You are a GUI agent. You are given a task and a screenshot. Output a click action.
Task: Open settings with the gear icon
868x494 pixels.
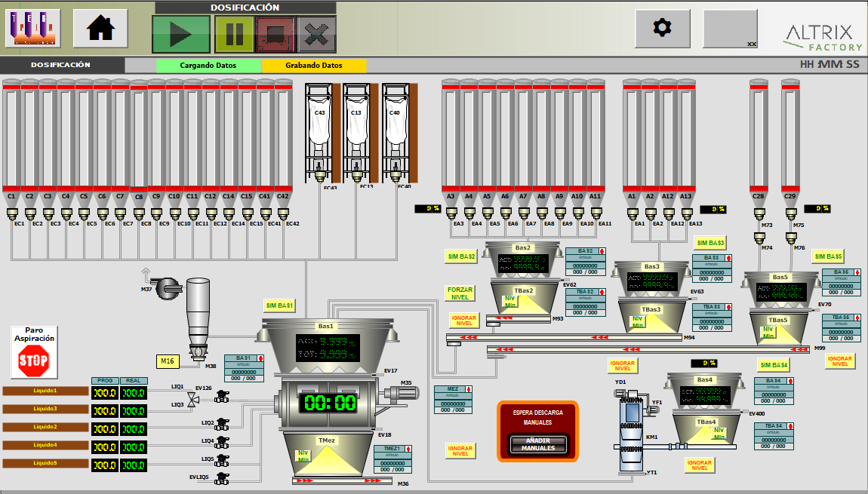tap(662, 29)
